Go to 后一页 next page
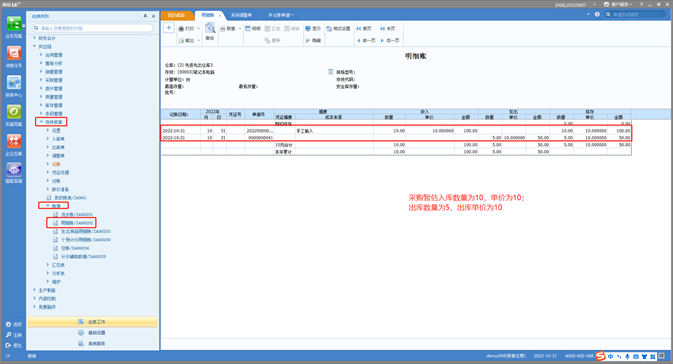 pyautogui.click(x=390, y=40)
